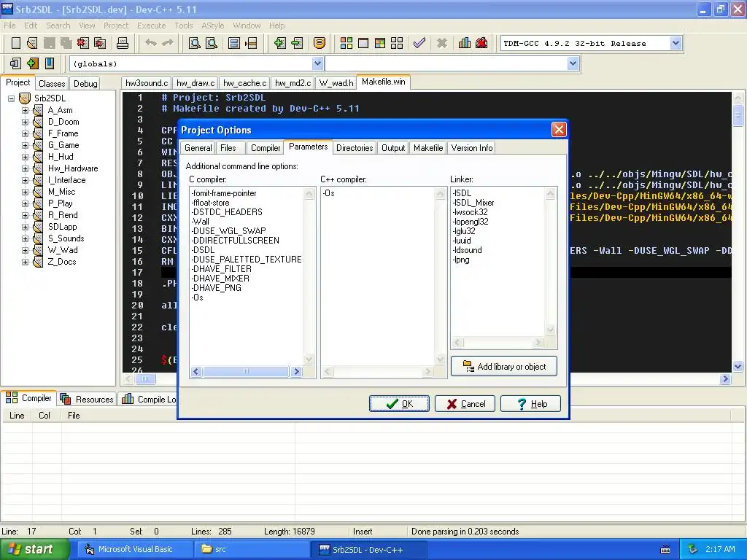747x560 pixels.
Task: Click Add library or object button
Action: pyautogui.click(x=503, y=367)
